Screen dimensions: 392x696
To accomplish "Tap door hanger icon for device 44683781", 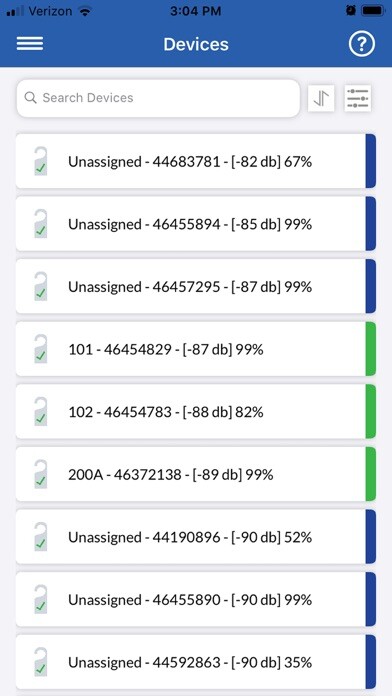I will point(41,161).
